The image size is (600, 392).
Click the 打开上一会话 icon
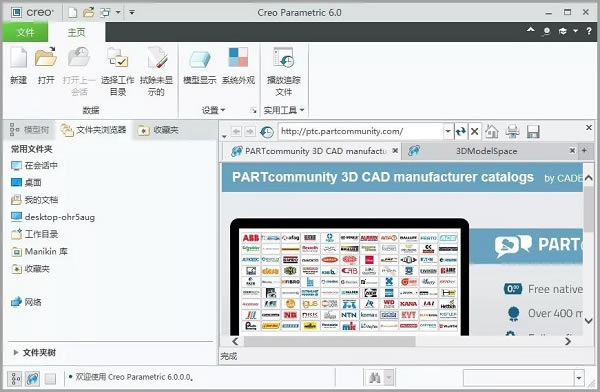click(x=79, y=57)
